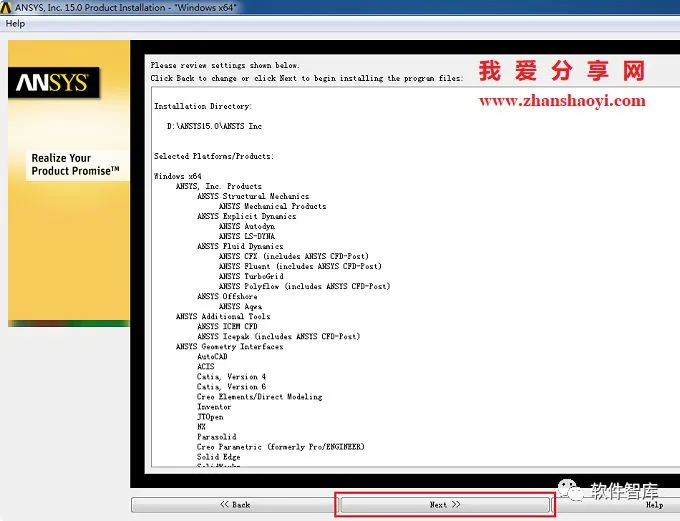Click 'ANSYS Aqwa' row
The height and width of the screenshot is (521, 680).
pyautogui.click(x=240, y=306)
